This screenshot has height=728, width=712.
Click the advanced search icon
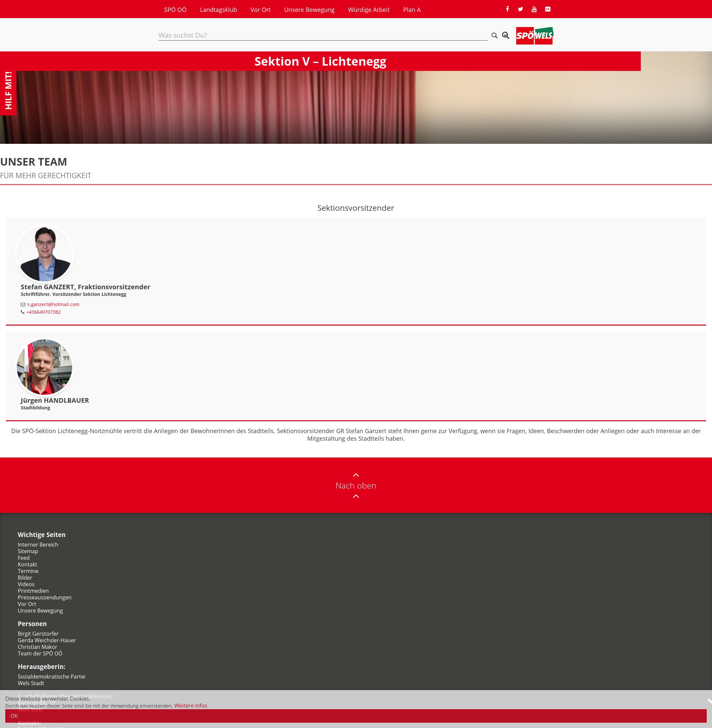(506, 35)
